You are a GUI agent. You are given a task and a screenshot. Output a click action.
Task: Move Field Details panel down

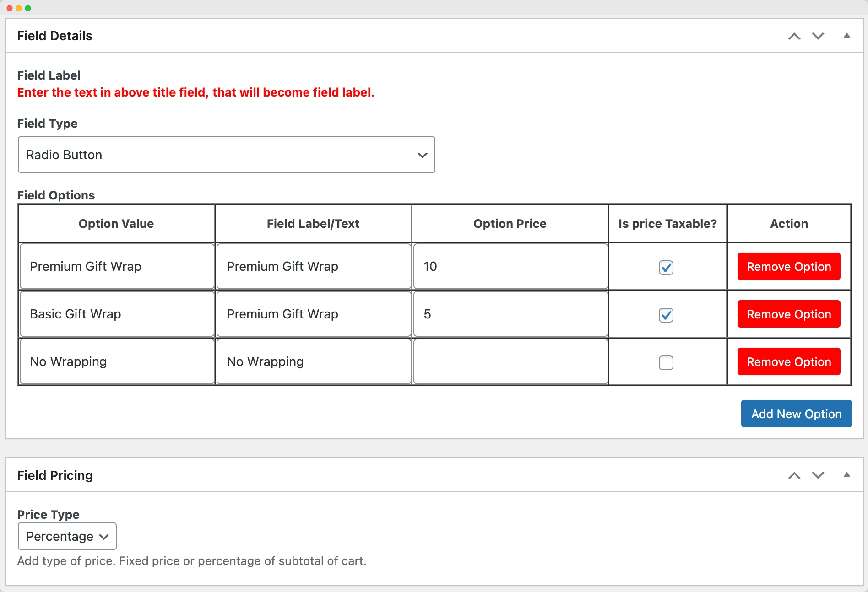[818, 36]
